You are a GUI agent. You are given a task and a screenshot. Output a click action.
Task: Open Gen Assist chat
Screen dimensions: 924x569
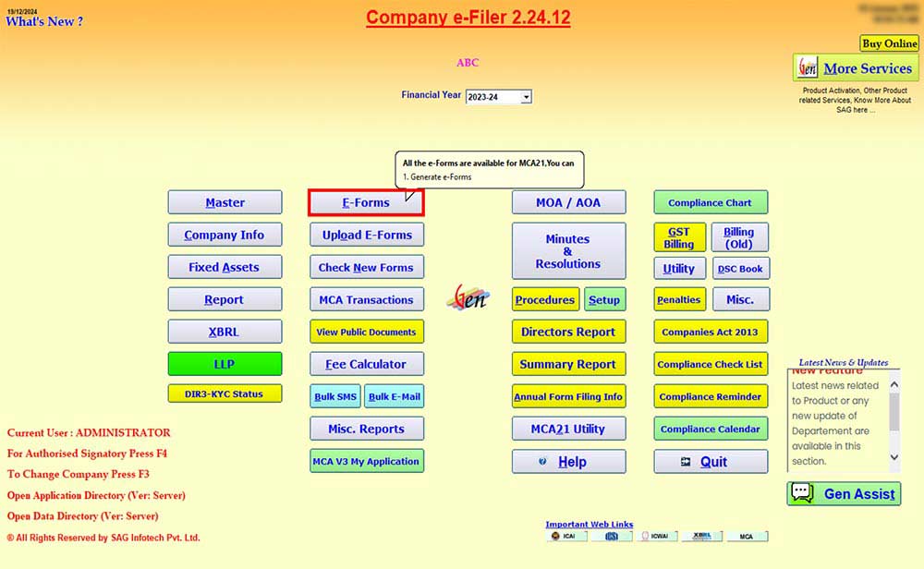coord(844,494)
